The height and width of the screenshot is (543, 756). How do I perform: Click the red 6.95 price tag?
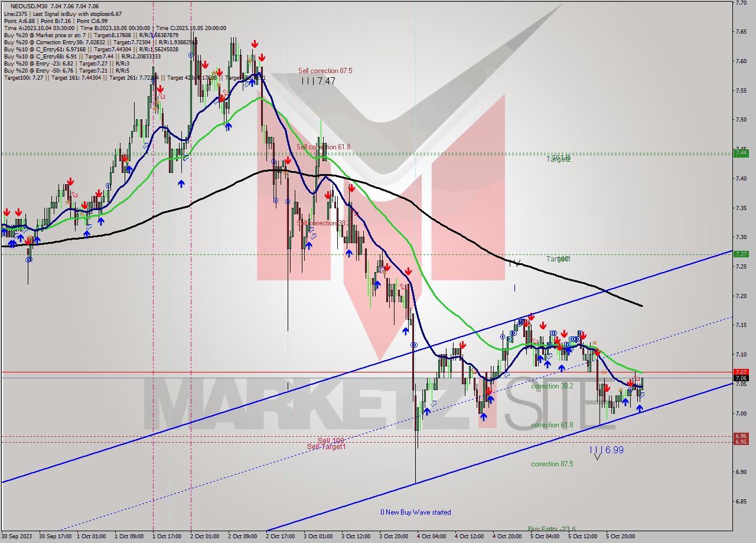pyautogui.click(x=741, y=441)
